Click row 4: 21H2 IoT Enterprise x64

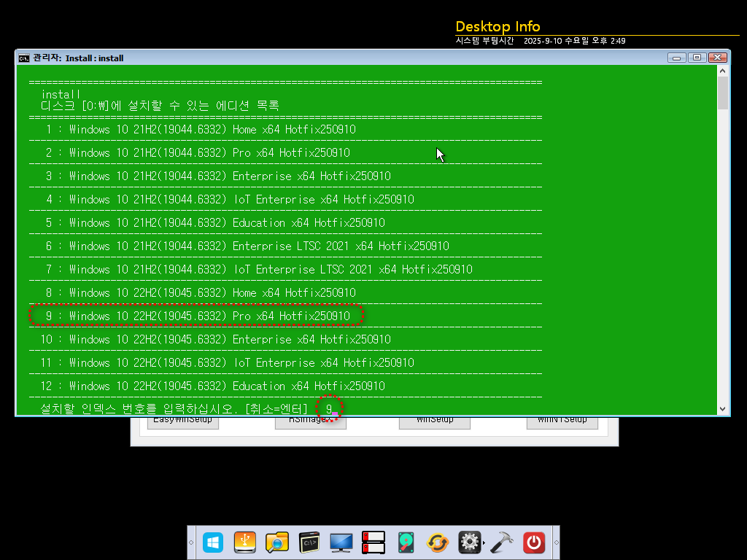click(230, 200)
